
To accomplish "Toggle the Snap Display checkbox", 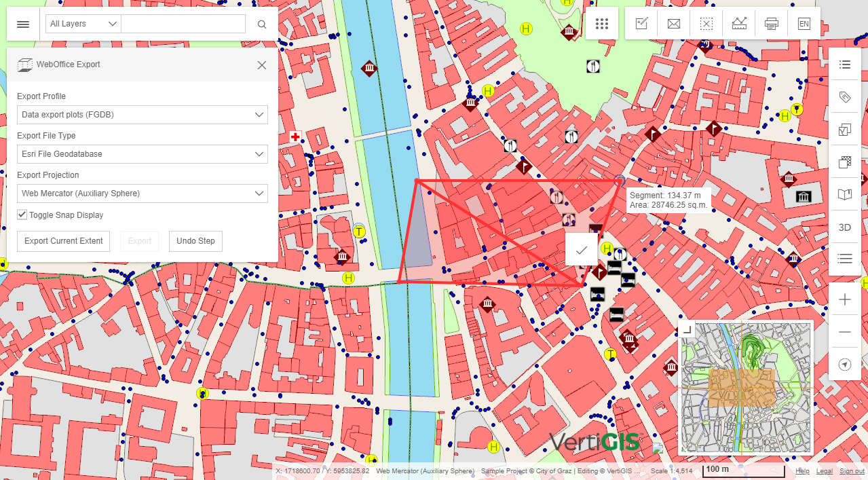I will [x=22, y=215].
